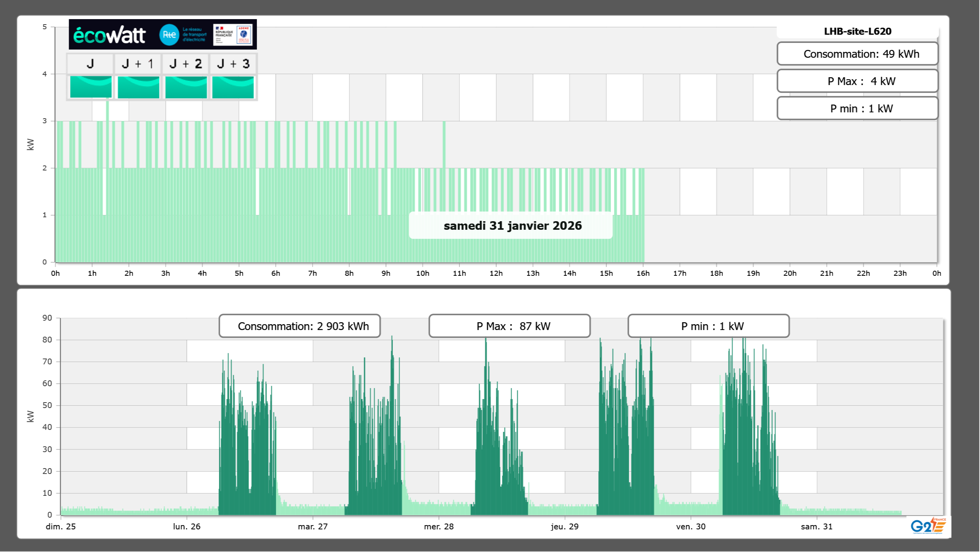Select the J + 2 day tab
Screen dimensions: 980x552
pyautogui.click(x=185, y=64)
